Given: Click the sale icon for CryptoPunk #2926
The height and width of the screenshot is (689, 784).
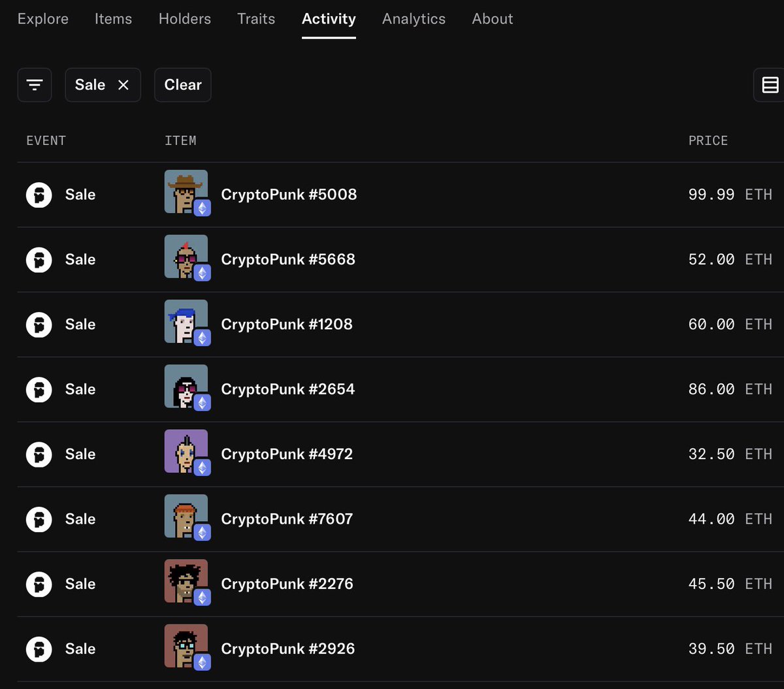Looking at the screenshot, I should pyautogui.click(x=39, y=649).
